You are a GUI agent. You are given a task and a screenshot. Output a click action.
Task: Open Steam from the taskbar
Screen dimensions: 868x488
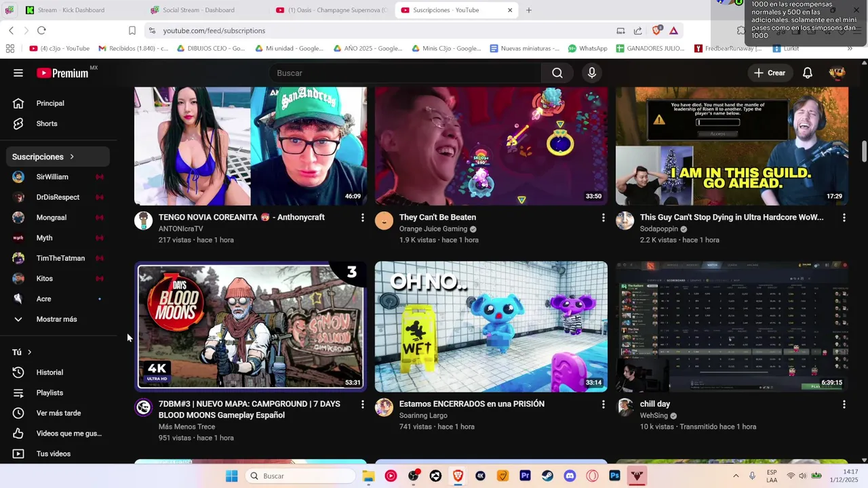547,476
